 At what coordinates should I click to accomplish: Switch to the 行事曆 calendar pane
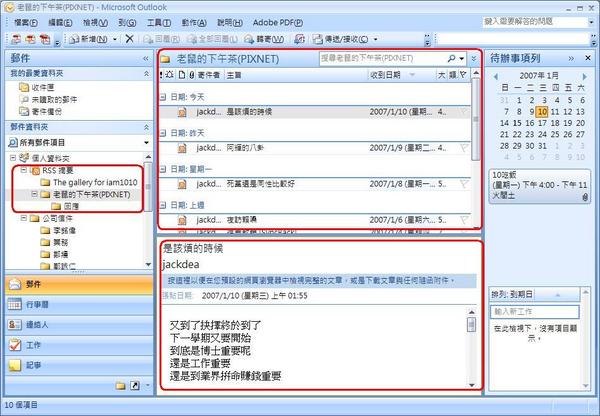click(x=79, y=305)
